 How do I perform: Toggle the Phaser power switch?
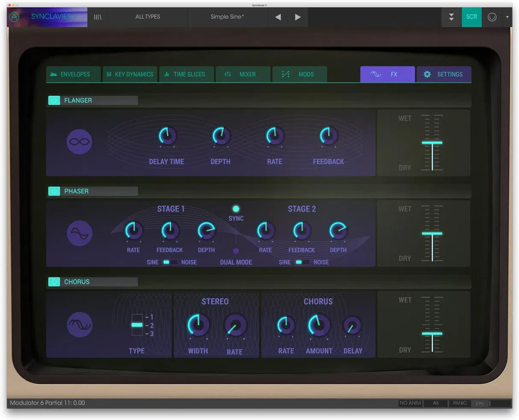[x=54, y=191]
